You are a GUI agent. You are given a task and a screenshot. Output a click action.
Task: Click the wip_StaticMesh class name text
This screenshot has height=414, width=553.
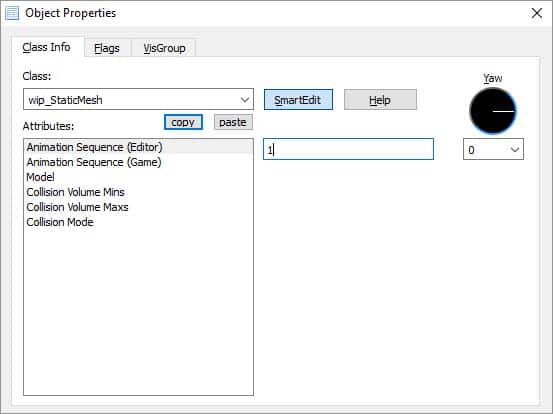pyautogui.click(x=65, y=100)
